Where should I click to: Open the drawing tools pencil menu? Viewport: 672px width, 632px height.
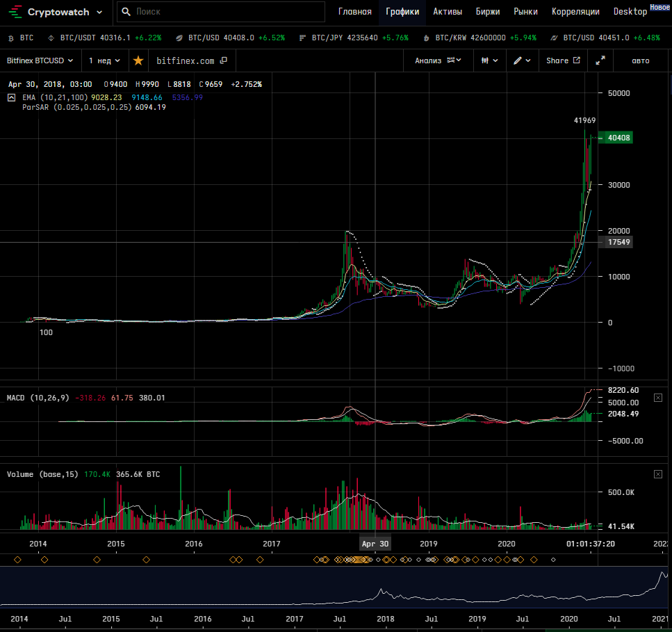(522, 60)
